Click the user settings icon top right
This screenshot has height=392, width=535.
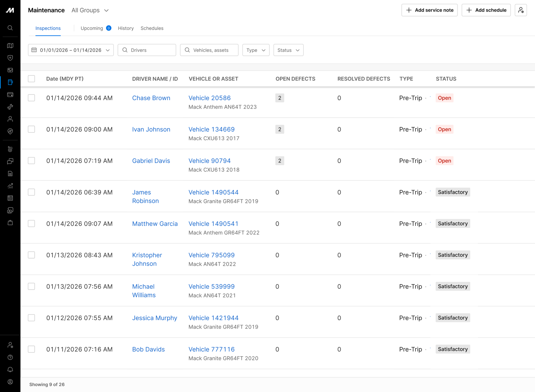[x=521, y=10]
